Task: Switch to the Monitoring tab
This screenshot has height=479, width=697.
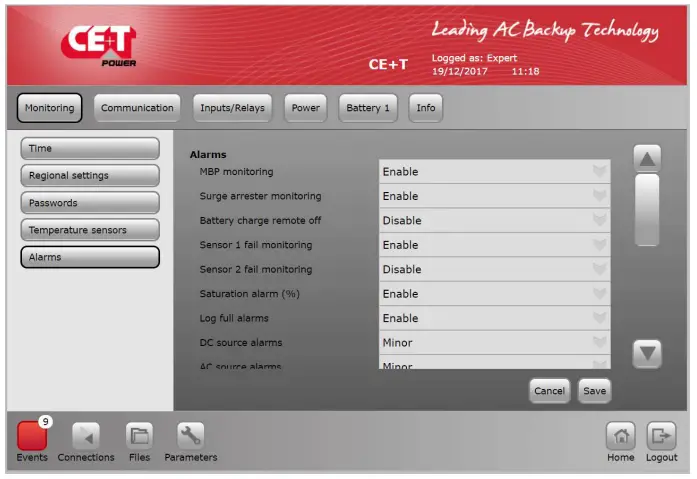Action: (49, 108)
